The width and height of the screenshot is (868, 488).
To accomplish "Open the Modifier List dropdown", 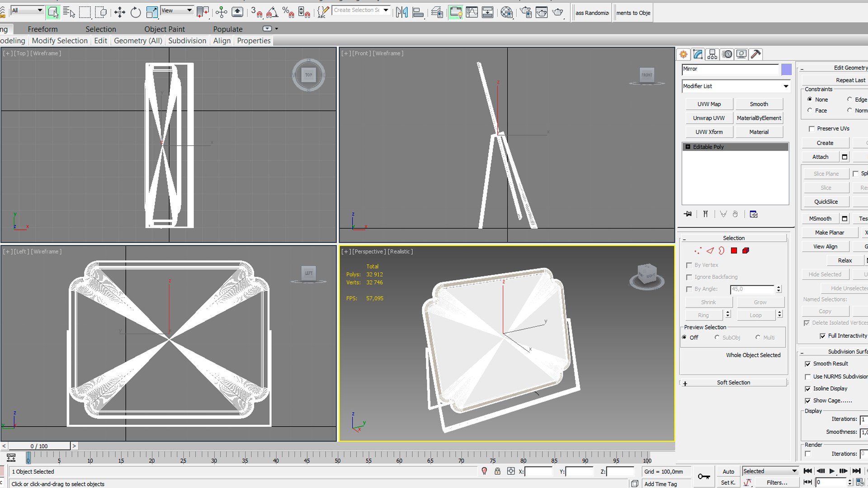I will tap(736, 86).
